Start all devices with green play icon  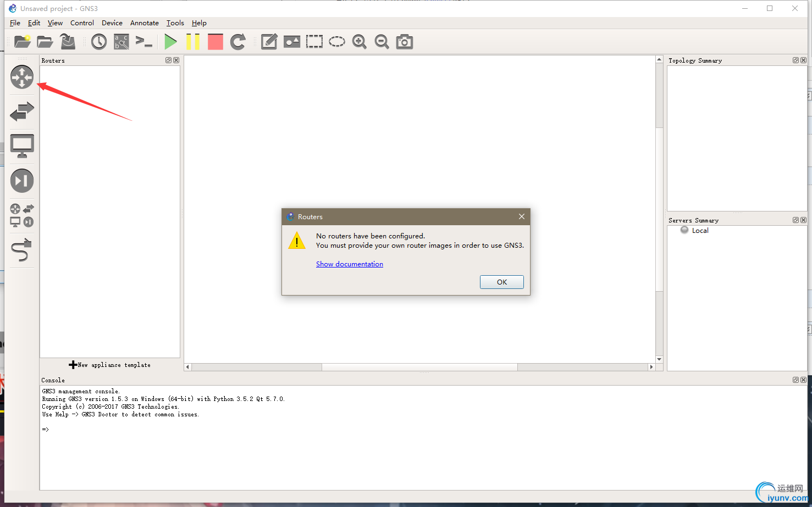click(170, 42)
